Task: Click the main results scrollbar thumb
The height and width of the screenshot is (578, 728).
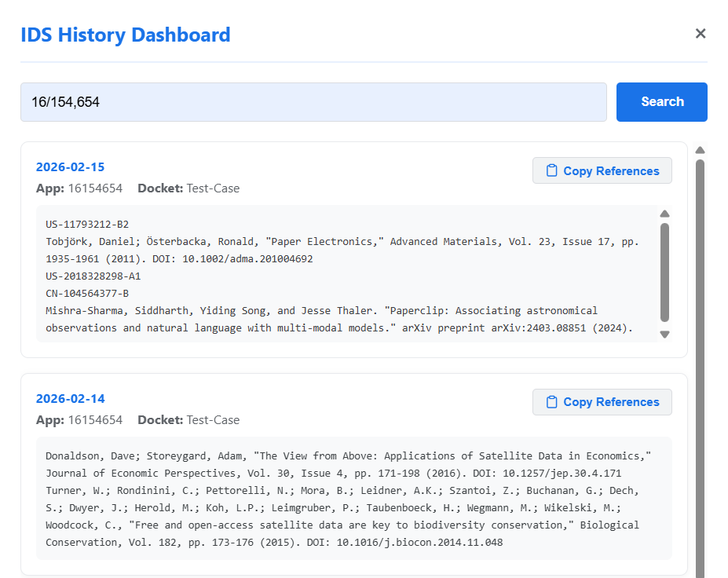Action: [x=701, y=368]
